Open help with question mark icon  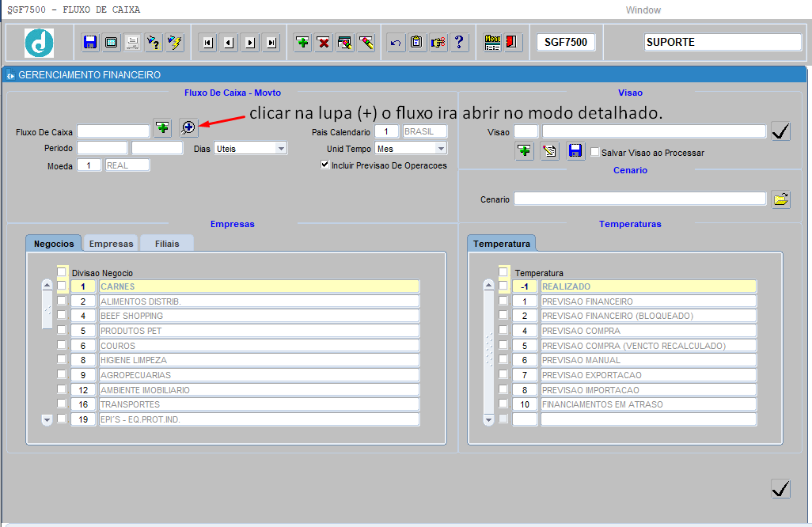pyautogui.click(x=459, y=42)
